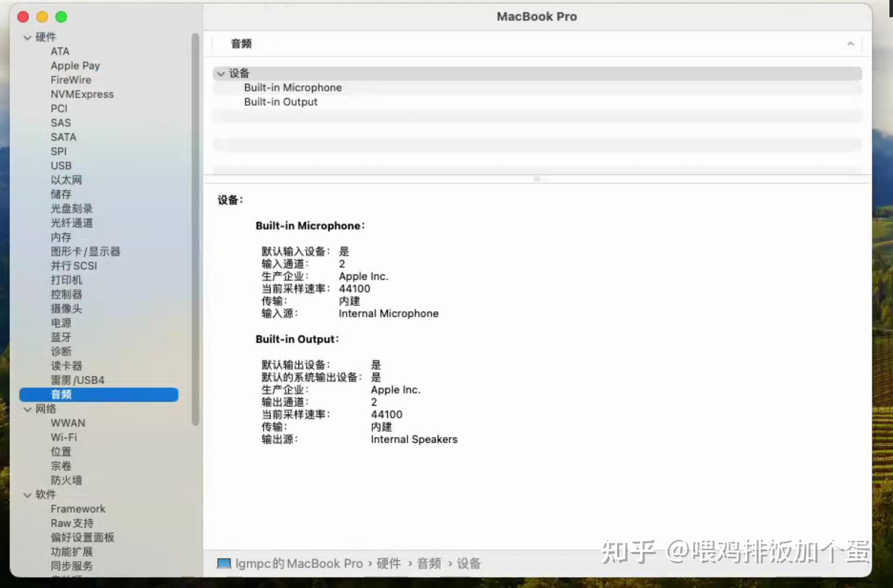This screenshot has height=588, width=893.
Task: Click 硬件 in bottom path bar
Action: 389,564
